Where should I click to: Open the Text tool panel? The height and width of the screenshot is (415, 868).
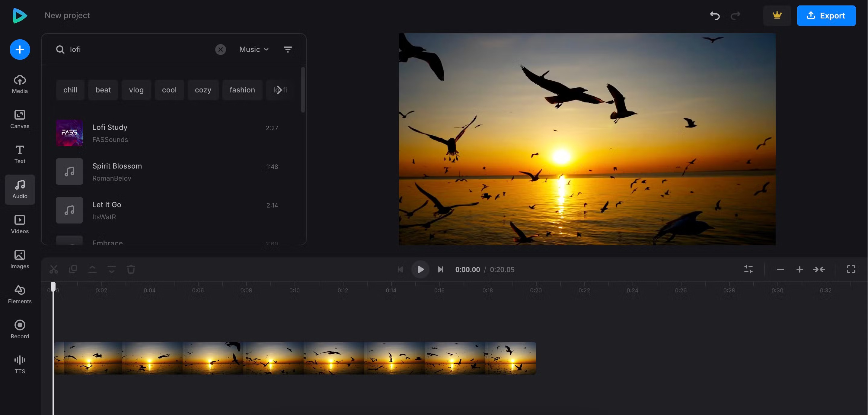coord(19,155)
